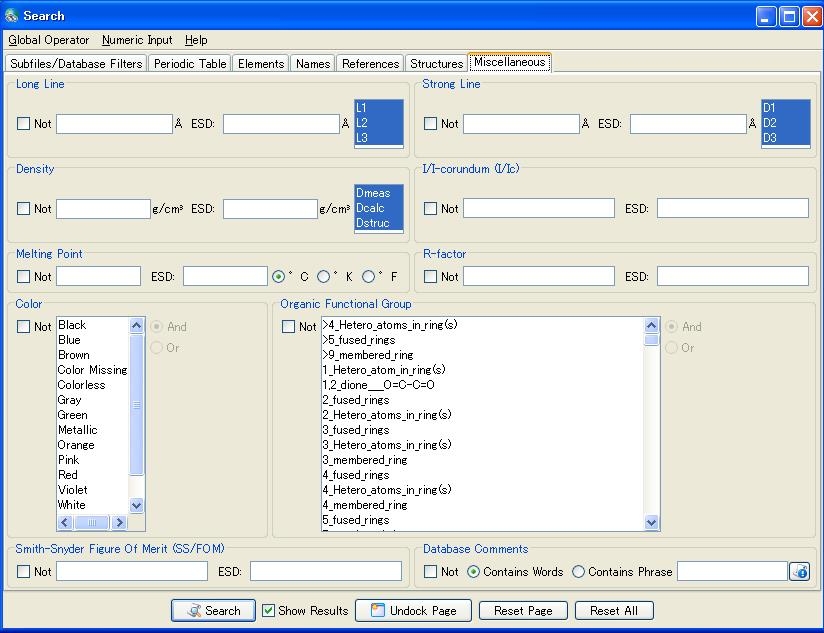Switch to the Names tab
Screen dimensions: 824x633
pos(313,64)
